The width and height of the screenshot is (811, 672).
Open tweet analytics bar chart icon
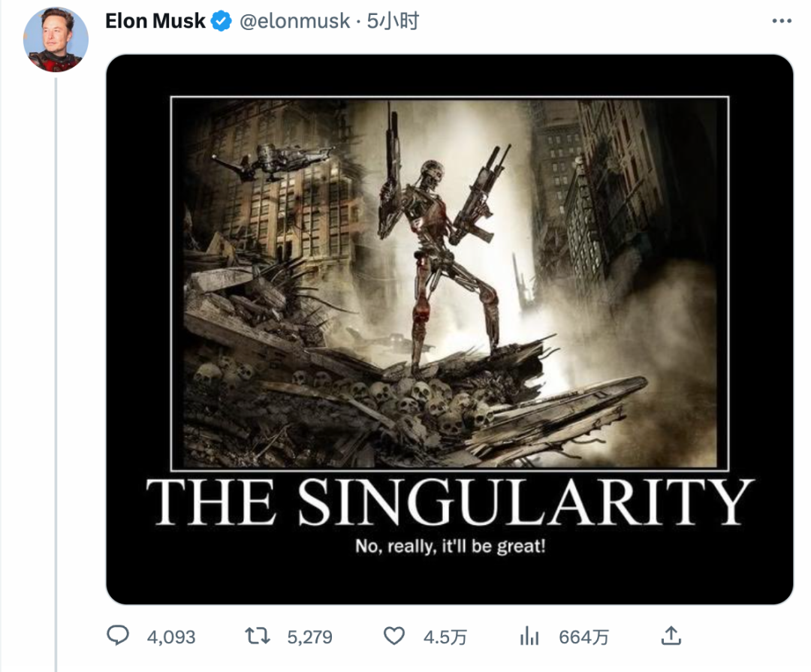click(x=530, y=637)
